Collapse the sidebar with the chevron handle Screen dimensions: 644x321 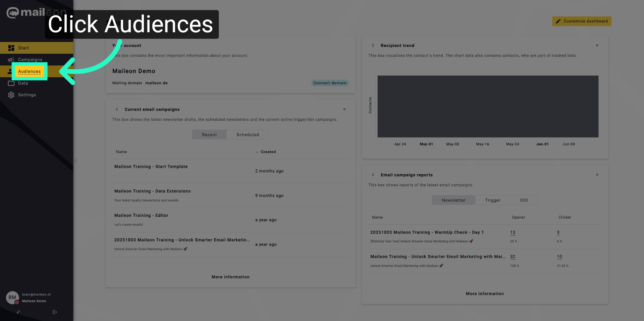click(x=76, y=161)
